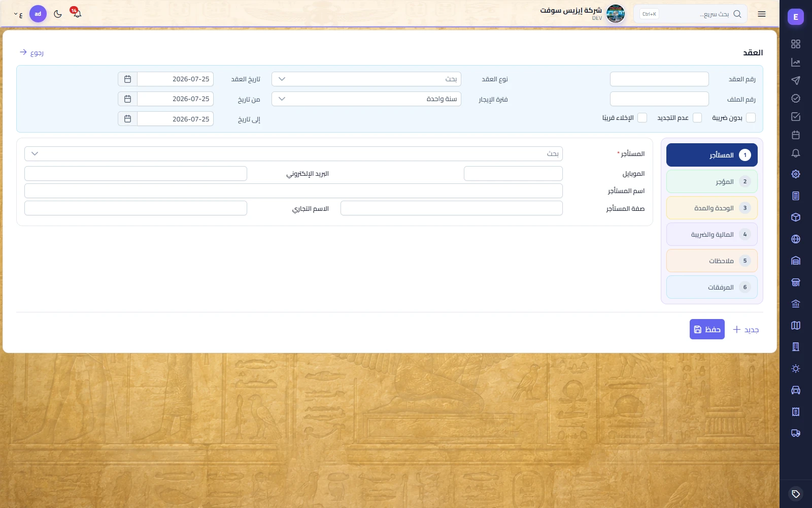Open top bar notifications bell with badge 14
The height and width of the screenshot is (508, 812).
tap(77, 13)
